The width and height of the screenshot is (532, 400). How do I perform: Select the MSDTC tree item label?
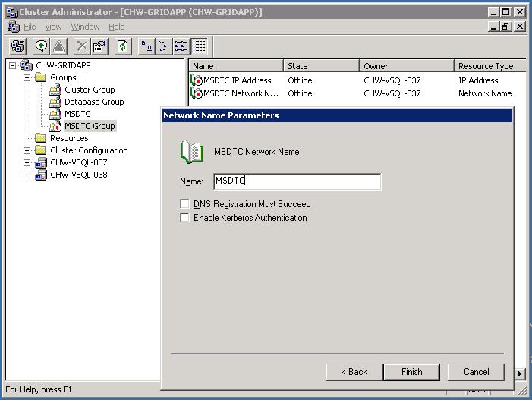(77, 114)
